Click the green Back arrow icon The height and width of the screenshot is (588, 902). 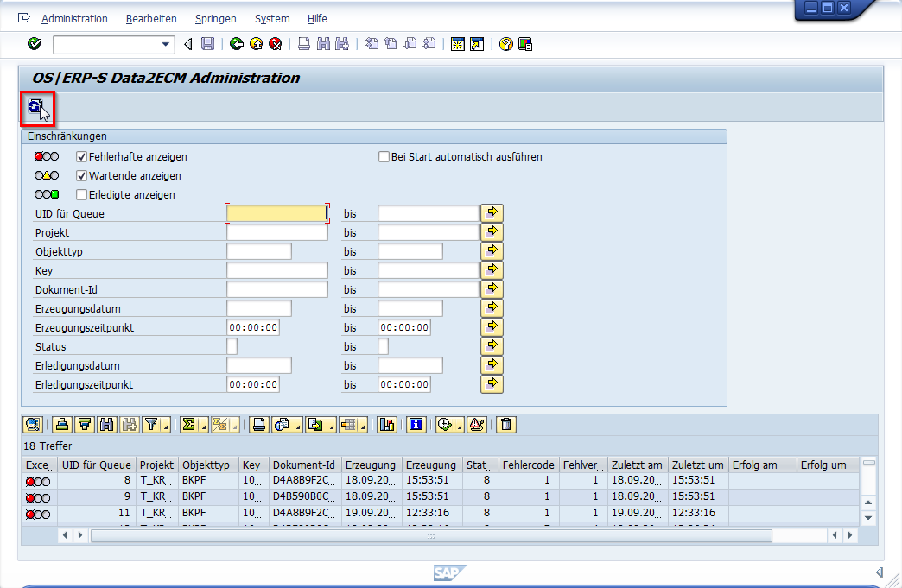point(237,44)
